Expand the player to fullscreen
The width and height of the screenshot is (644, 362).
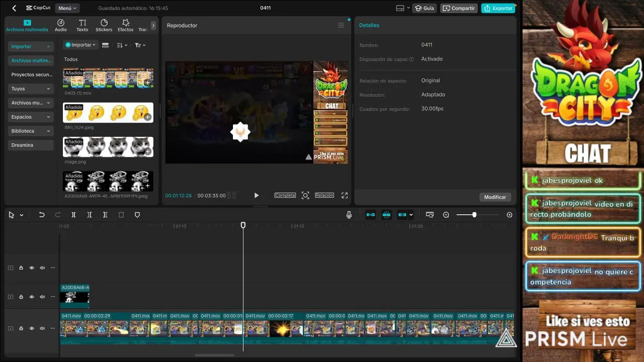coord(345,196)
